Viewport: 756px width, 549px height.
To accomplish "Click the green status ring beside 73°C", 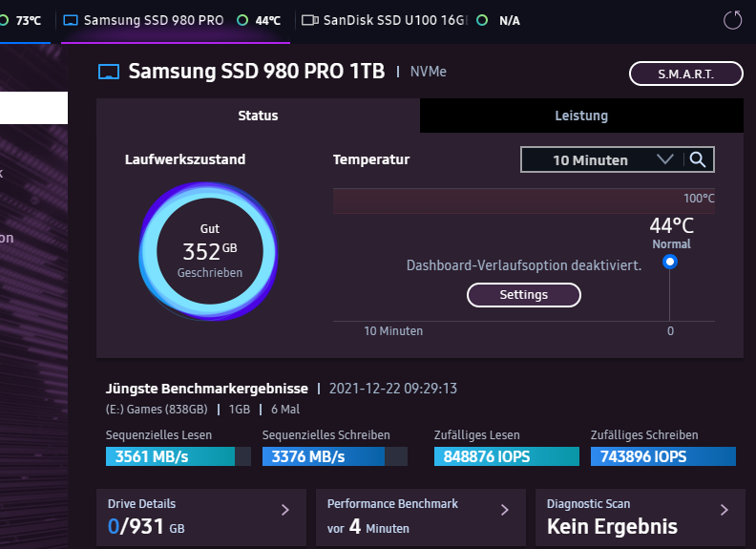I will 4,20.
